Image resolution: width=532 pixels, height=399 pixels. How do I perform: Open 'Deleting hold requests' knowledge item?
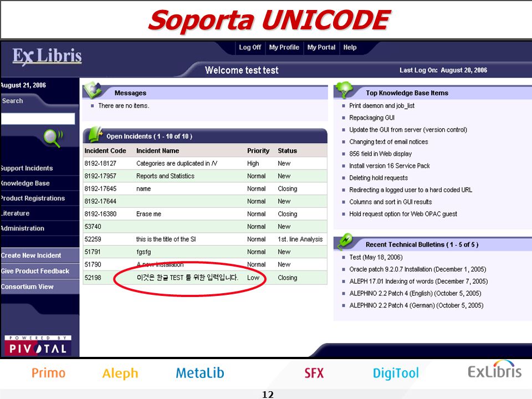point(378,178)
